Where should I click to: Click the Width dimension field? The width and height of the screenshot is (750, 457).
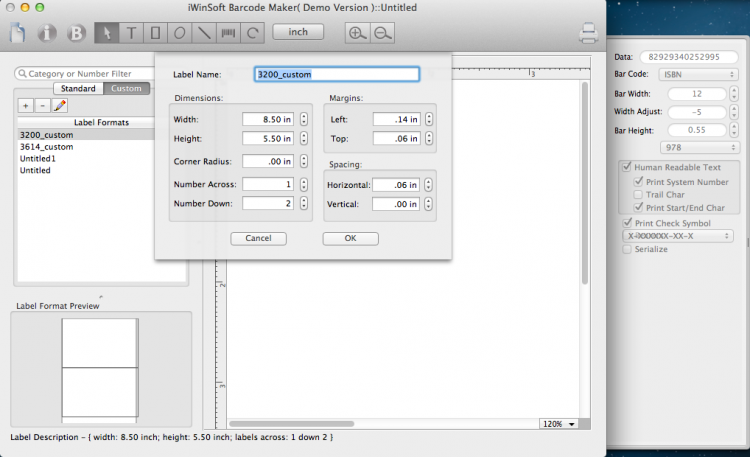point(268,119)
